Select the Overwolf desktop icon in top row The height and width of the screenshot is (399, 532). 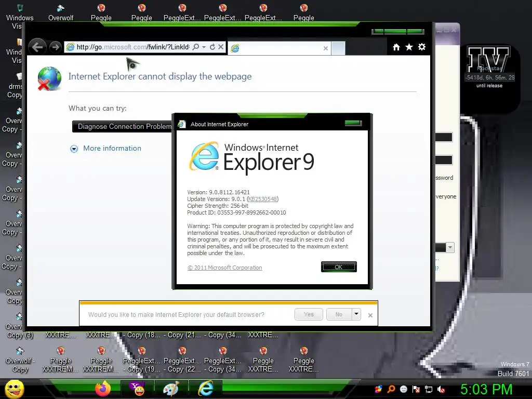pyautogui.click(x=61, y=12)
